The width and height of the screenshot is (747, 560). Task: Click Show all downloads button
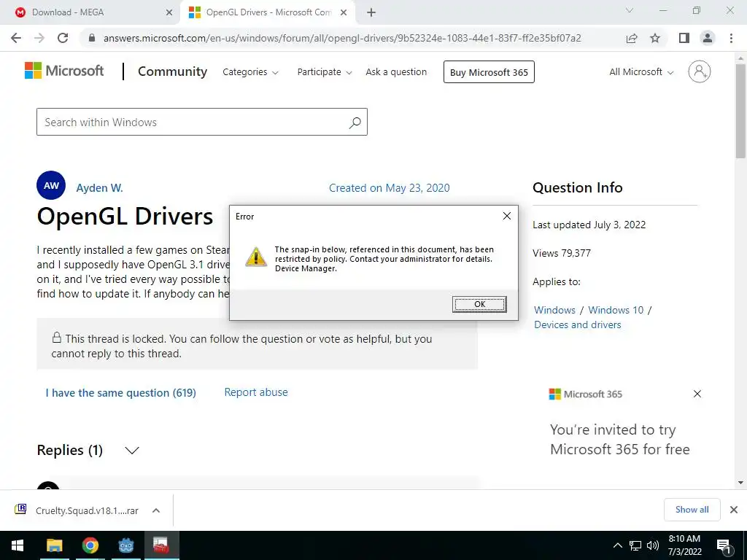coord(692,510)
